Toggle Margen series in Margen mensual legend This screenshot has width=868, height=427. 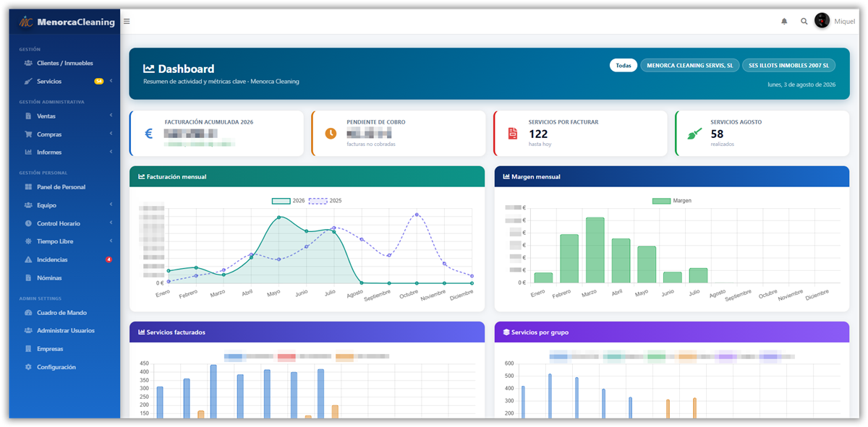[671, 201]
